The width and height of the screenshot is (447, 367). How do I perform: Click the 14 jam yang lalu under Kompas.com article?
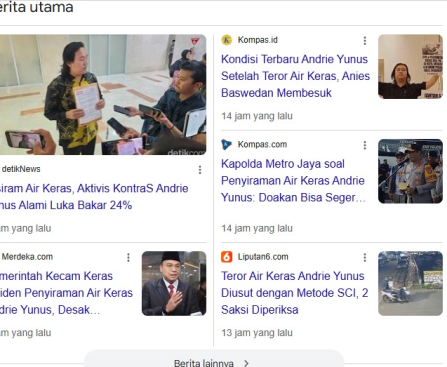[257, 228]
